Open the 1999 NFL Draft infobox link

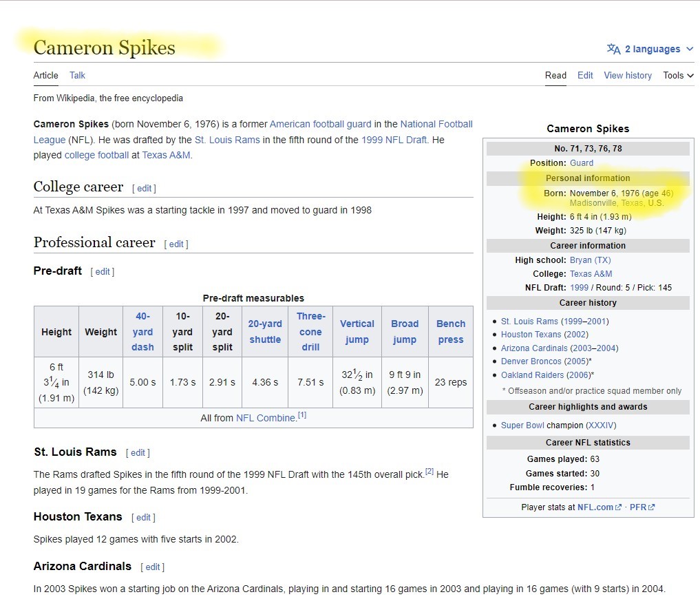tap(579, 288)
